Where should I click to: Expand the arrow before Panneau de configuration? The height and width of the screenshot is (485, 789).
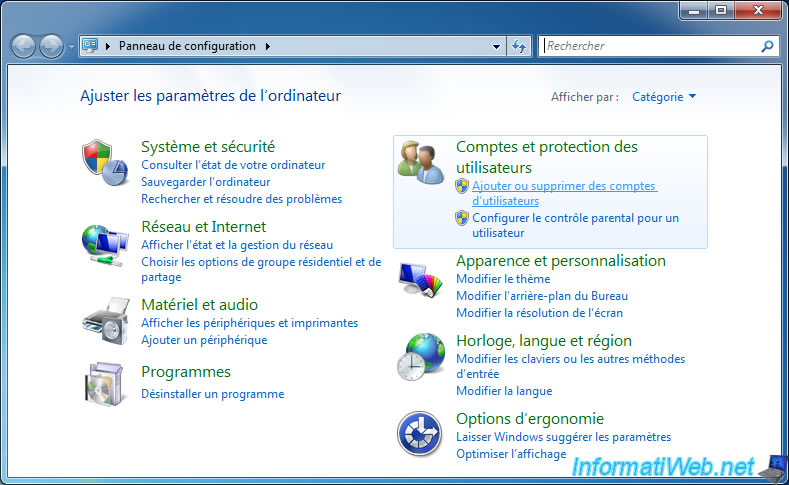click(108, 46)
